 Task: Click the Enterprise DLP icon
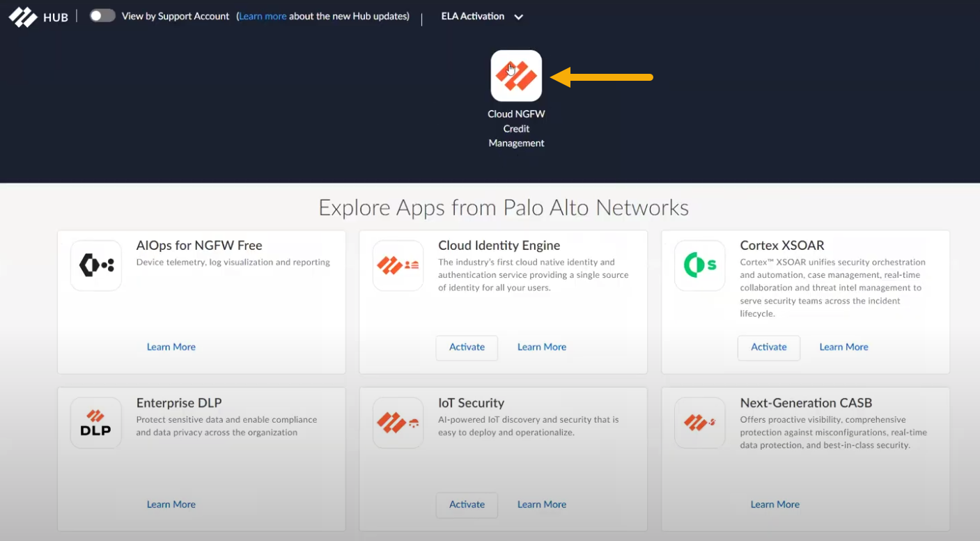click(x=96, y=423)
